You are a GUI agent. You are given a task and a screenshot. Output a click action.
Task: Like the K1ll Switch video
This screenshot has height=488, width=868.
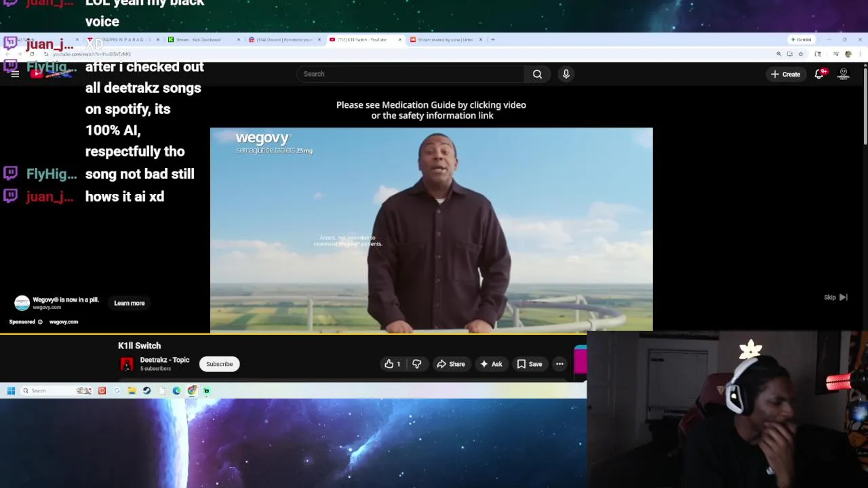pyautogui.click(x=393, y=364)
